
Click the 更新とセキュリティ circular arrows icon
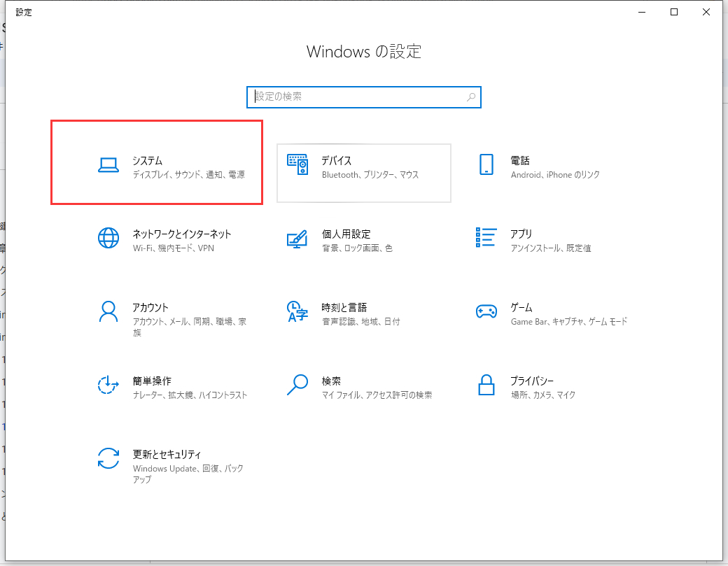coord(108,458)
